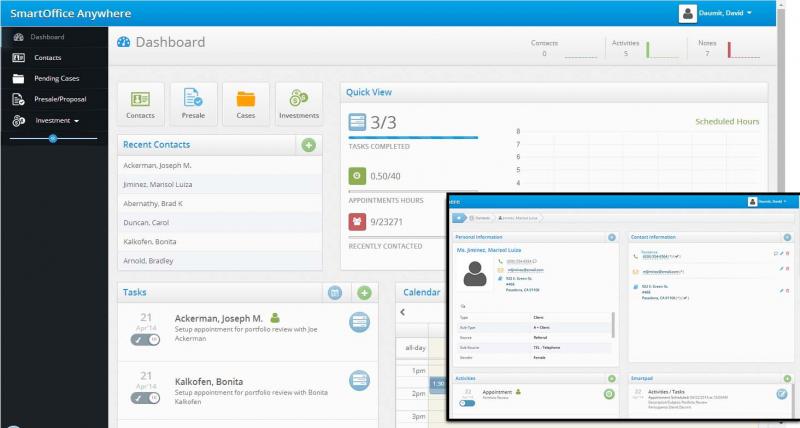Open task details icon for Kalkofen, Bonita
The image size is (800, 428).
[359, 380]
